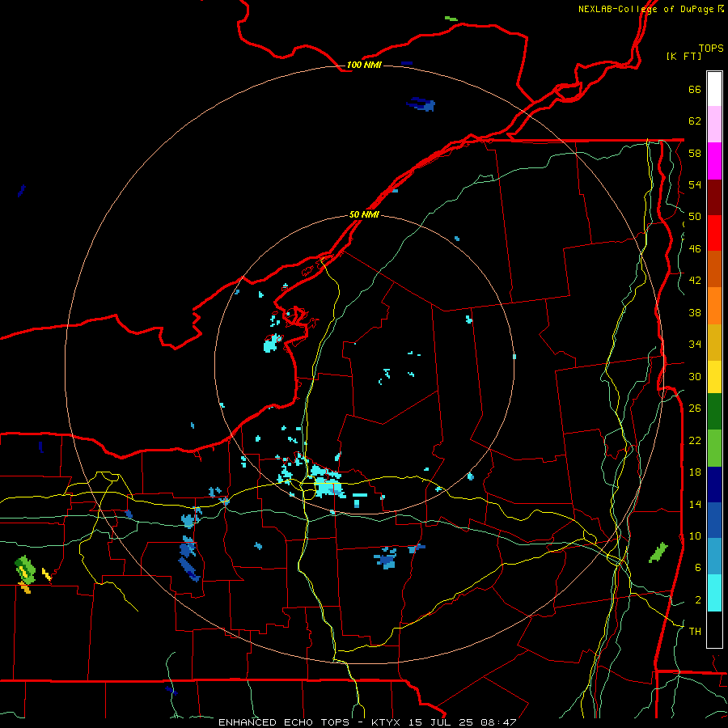Image resolution: width=728 pixels, height=728 pixels.
Task: Click the "34" legend value
Action: point(695,345)
